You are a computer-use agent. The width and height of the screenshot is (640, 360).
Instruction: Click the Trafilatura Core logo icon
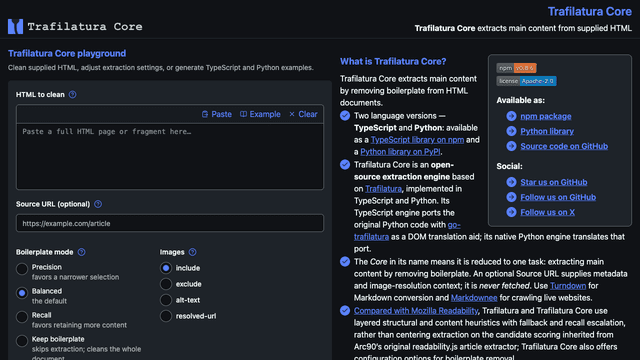point(16,27)
